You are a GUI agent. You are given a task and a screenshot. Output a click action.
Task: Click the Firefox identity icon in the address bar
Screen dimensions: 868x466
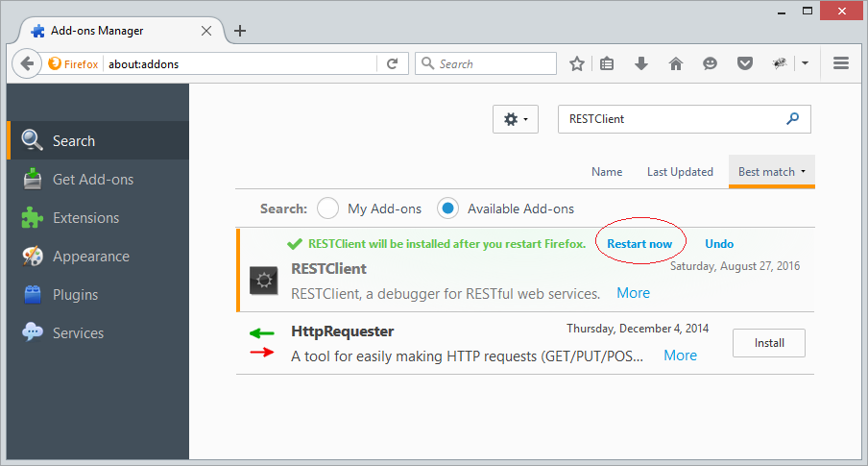[73, 63]
